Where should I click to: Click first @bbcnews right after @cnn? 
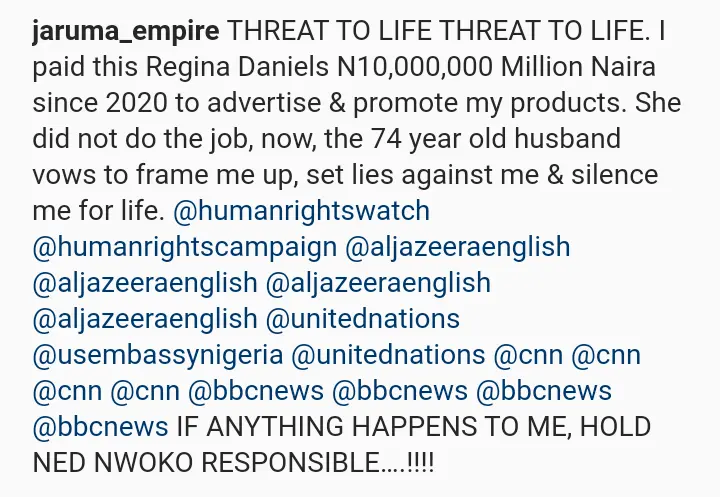pos(256,391)
